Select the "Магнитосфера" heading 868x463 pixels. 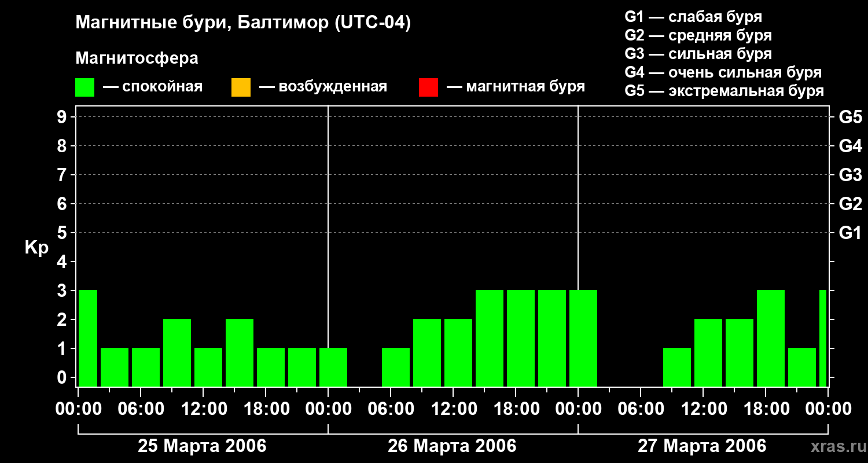[x=137, y=58]
